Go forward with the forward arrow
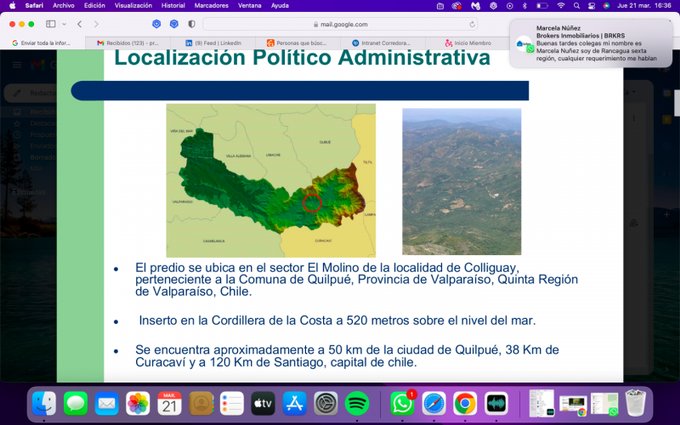The width and height of the screenshot is (680, 425). [96, 24]
